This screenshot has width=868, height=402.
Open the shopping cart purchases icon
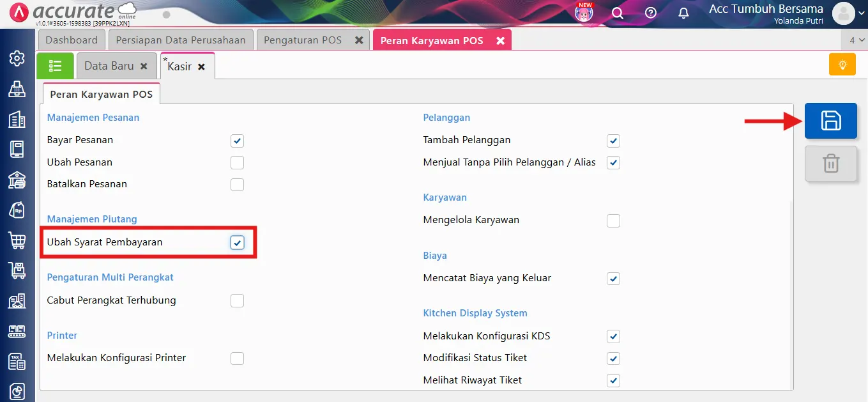tap(17, 240)
